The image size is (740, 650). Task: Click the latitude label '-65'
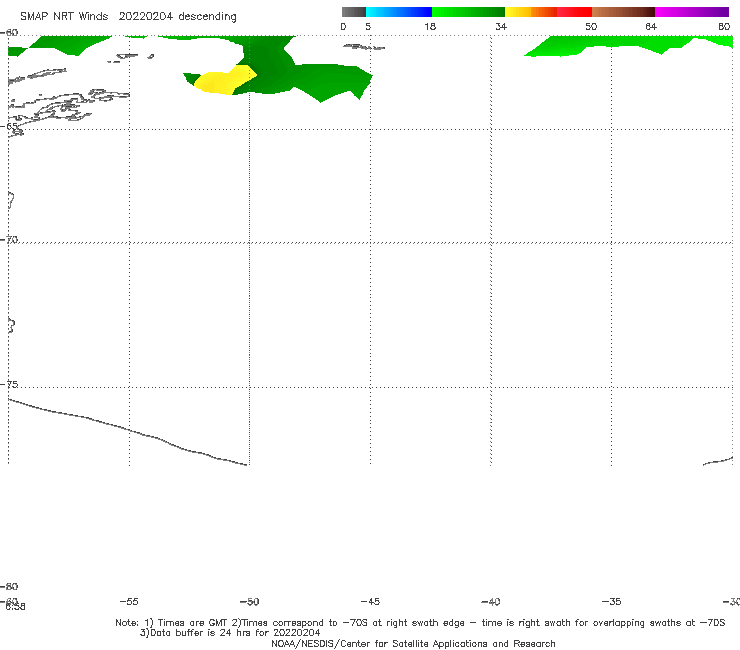[x=9, y=127]
